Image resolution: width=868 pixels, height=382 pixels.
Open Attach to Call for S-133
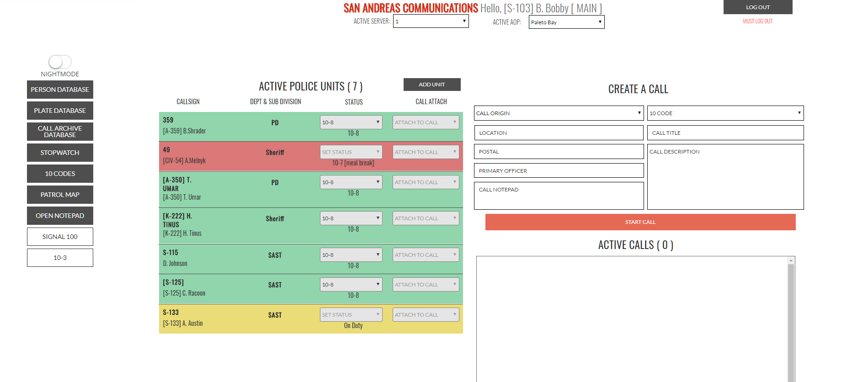point(426,315)
